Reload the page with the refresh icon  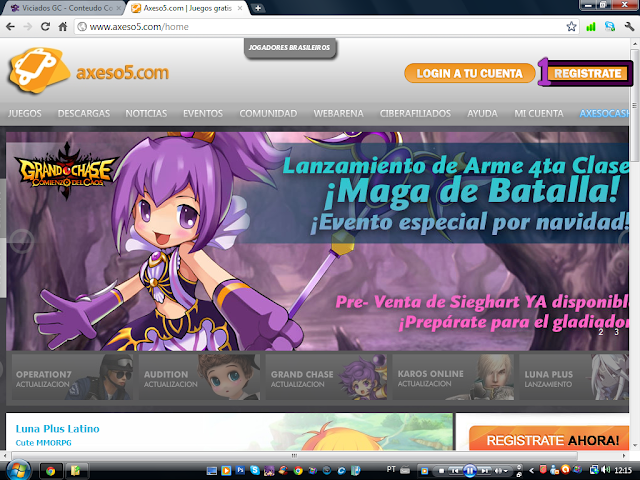[45, 27]
